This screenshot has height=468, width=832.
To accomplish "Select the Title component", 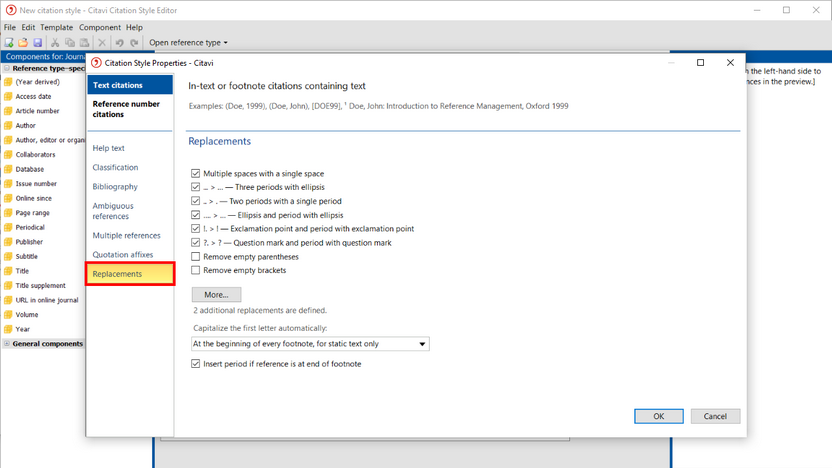I will point(22,271).
